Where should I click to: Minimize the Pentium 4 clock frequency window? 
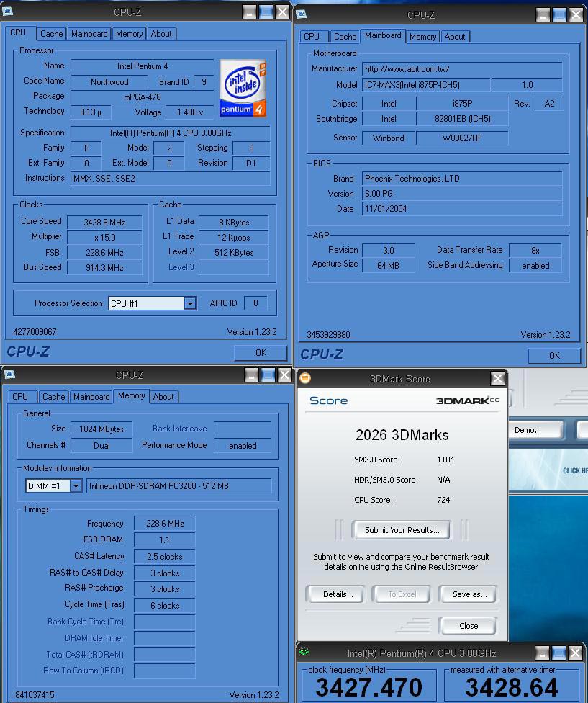(543, 653)
